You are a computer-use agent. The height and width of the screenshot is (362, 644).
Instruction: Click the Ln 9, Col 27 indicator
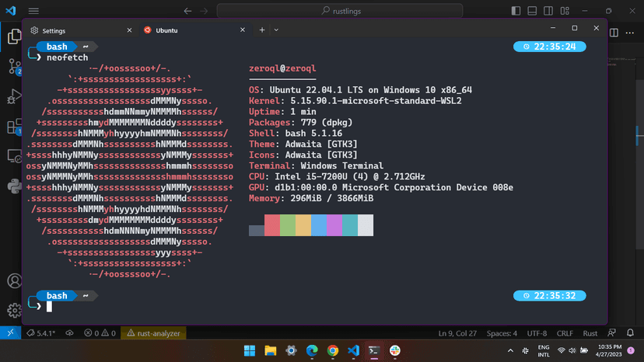pos(456,333)
